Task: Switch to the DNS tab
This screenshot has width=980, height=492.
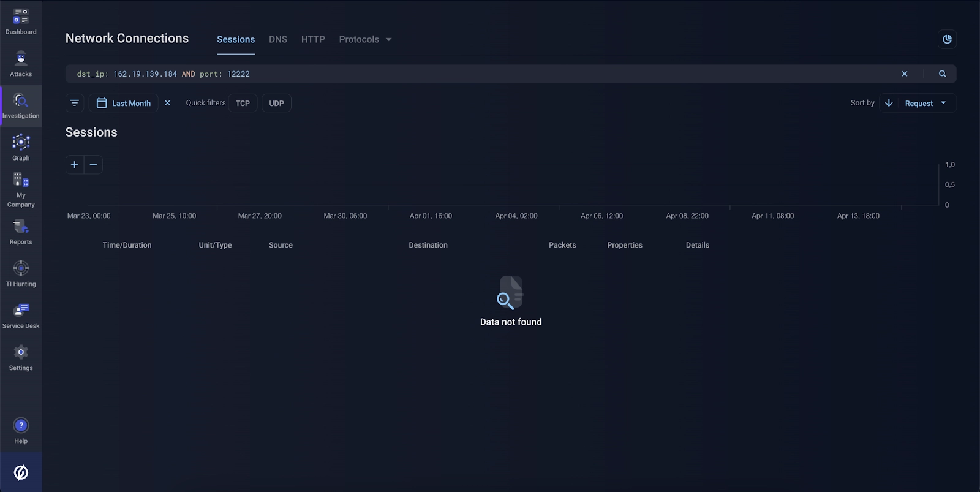Action: (x=277, y=39)
